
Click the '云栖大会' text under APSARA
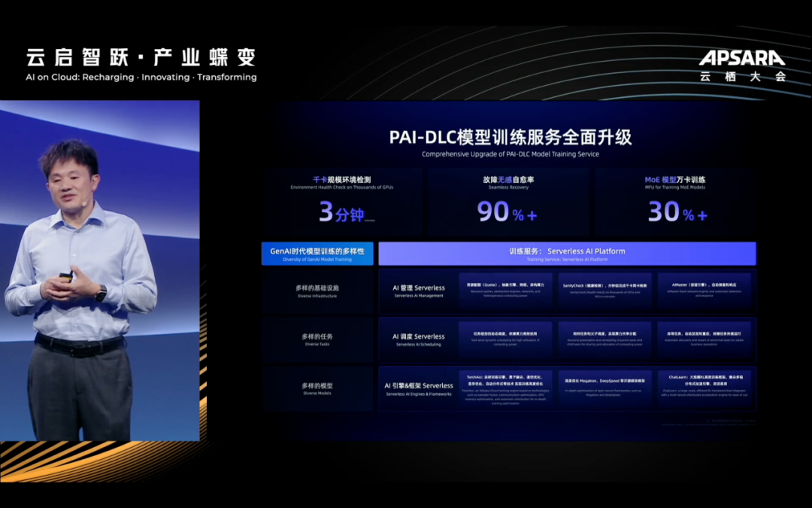click(743, 76)
